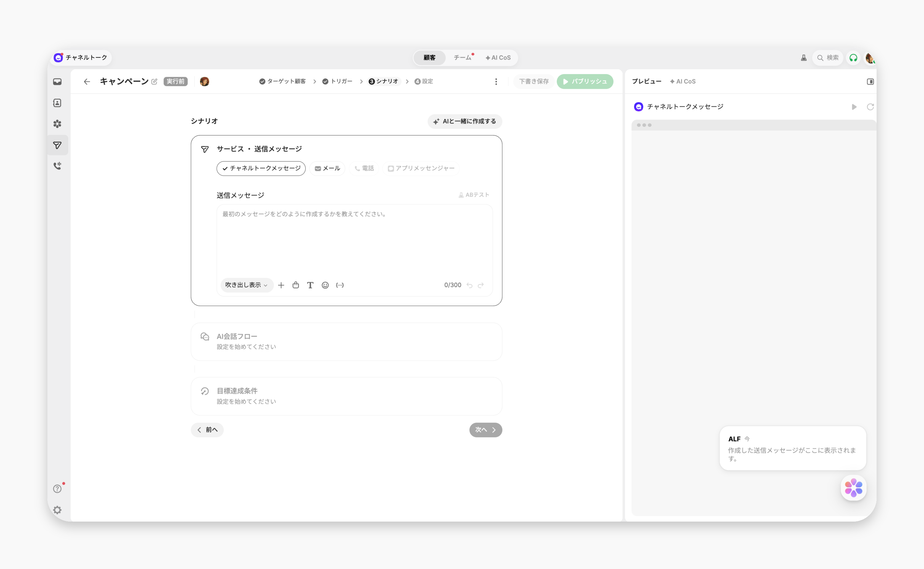Open the marketing campaign sidebar icon
The height and width of the screenshot is (569, 924).
tap(57, 145)
